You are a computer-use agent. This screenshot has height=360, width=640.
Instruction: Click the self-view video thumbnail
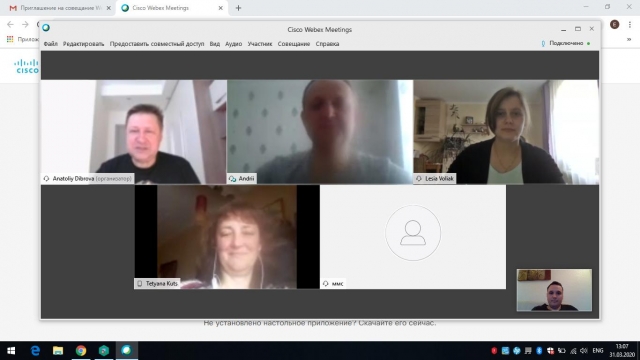[554, 290]
